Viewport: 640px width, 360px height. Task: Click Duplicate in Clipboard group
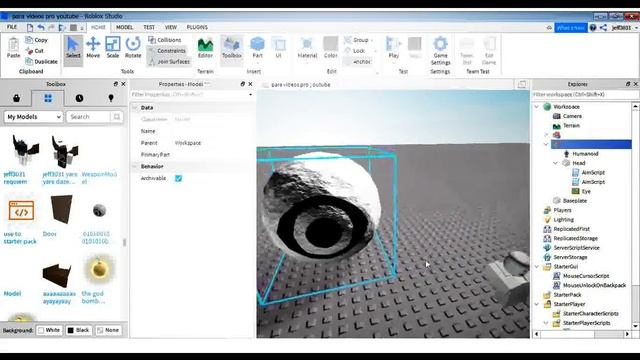pyautogui.click(x=41, y=62)
